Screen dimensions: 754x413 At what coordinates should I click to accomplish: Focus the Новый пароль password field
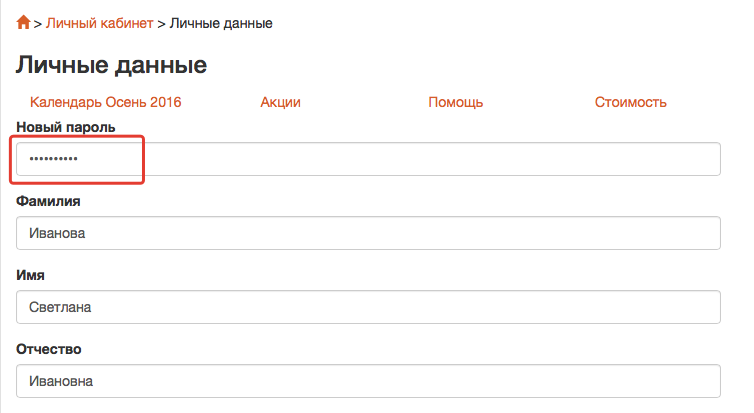(368, 159)
